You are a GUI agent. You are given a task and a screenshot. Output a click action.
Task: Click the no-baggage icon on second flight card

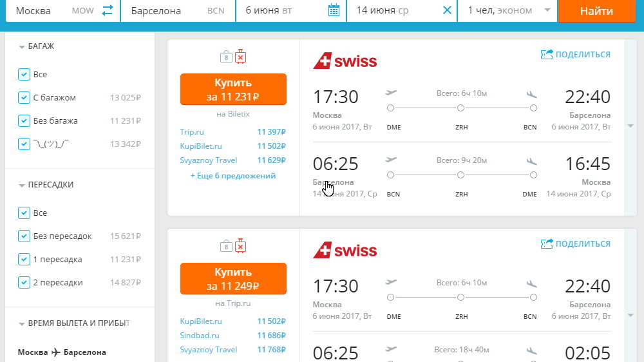tap(241, 246)
